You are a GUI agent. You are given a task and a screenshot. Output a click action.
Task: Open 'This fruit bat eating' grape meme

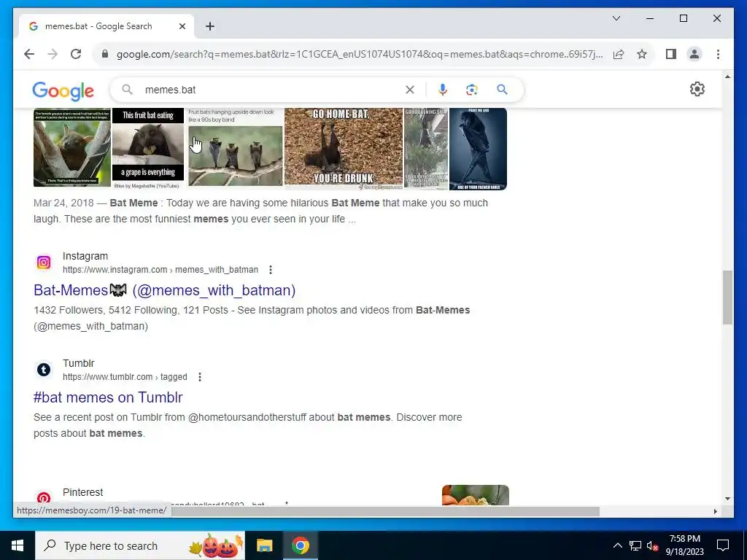pyautogui.click(x=147, y=149)
